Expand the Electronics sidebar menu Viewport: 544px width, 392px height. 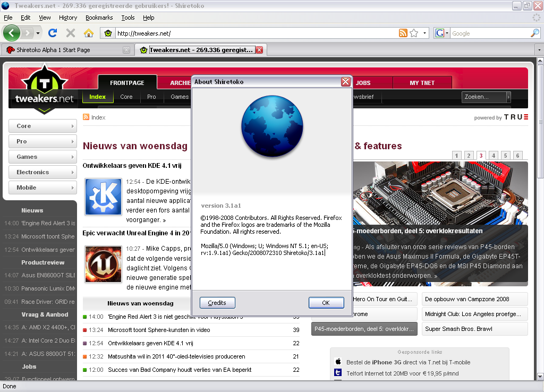[42, 172]
